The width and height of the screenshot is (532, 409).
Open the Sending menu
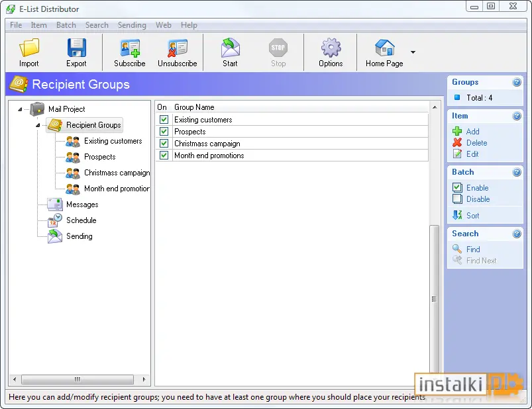pyautogui.click(x=132, y=25)
